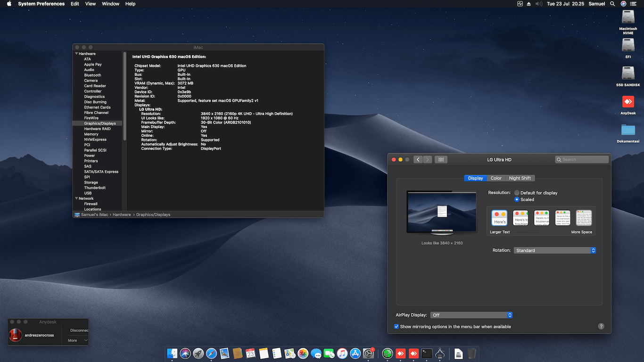Image resolution: width=644 pixels, height=362 pixels.
Task: Open the AirPlay Display dropdown
Action: coord(471,315)
